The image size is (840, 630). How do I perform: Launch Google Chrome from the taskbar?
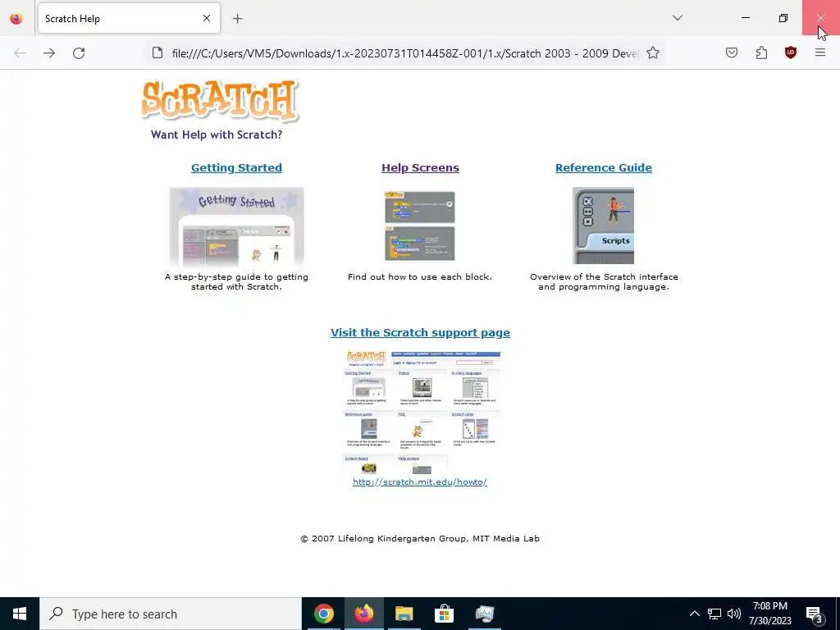pyautogui.click(x=323, y=614)
